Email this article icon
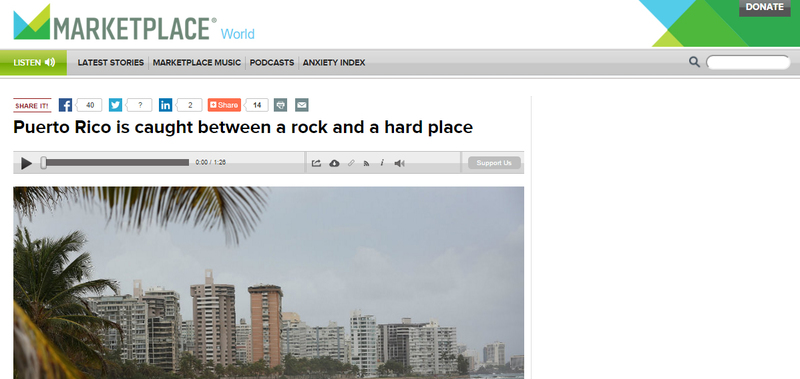This screenshot has width=800, height=379. click(x=302, y=105)
